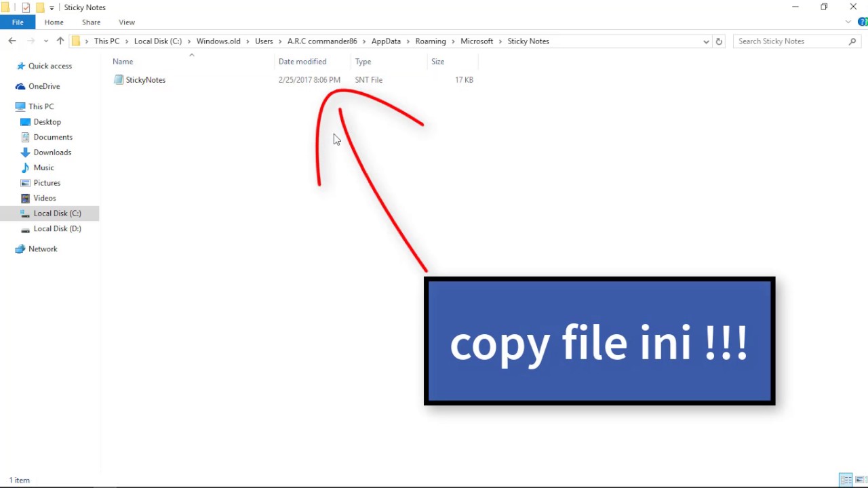Click the address bar folder icon

(x=76, y=41)
